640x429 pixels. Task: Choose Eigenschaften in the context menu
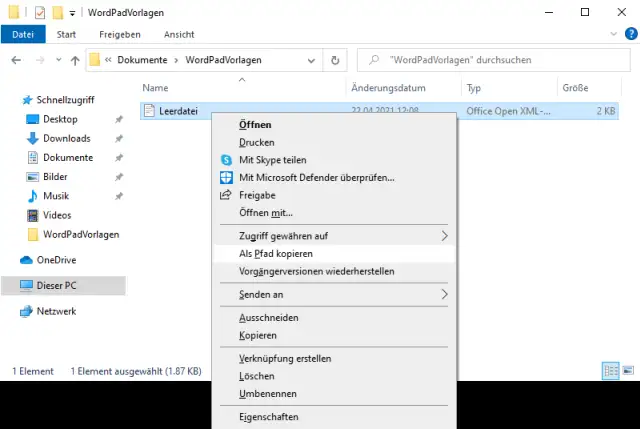tap(334, 417)
